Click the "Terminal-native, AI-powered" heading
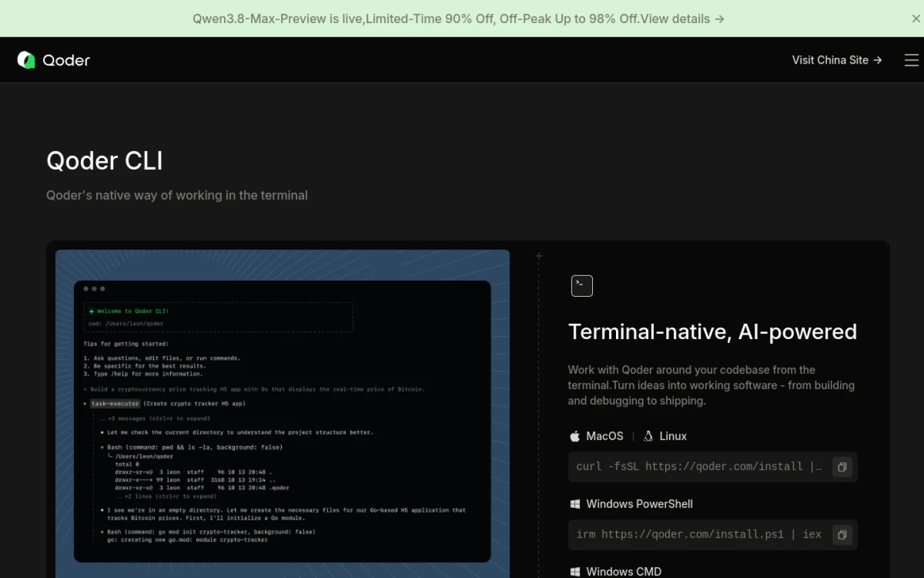Viewport: 924px width, 578px height. pyautogui.click(x=712, y=331)
